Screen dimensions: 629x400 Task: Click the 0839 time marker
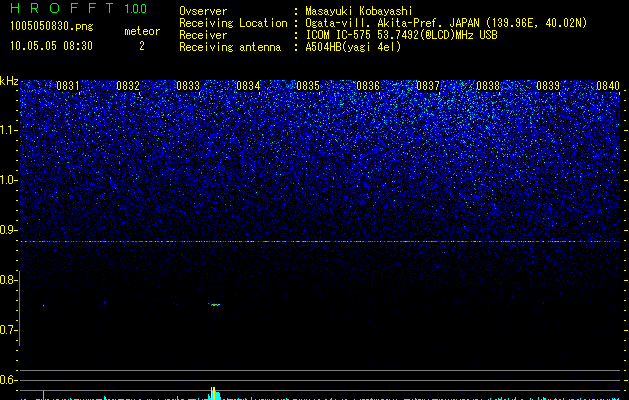click(x=548, y=86)
